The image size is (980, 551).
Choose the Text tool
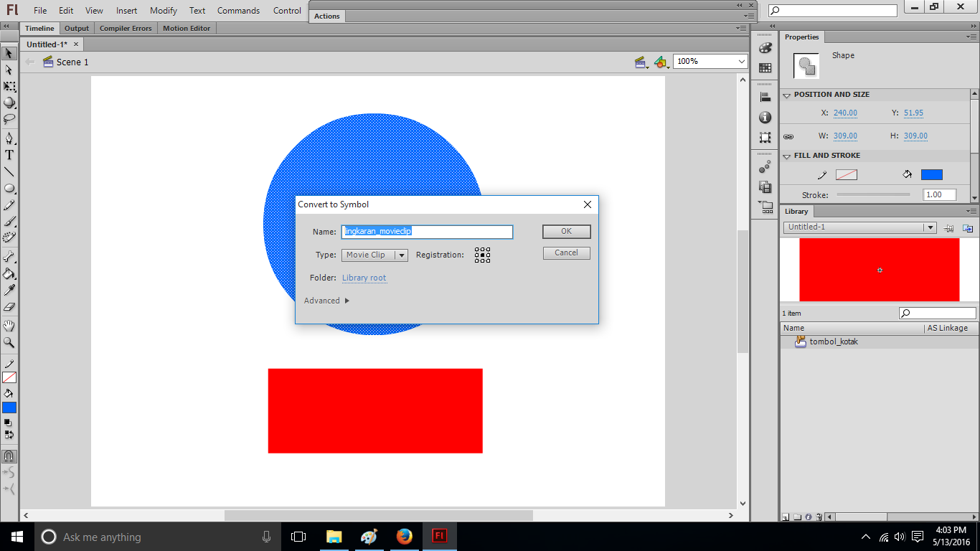[x=9, y=155]
